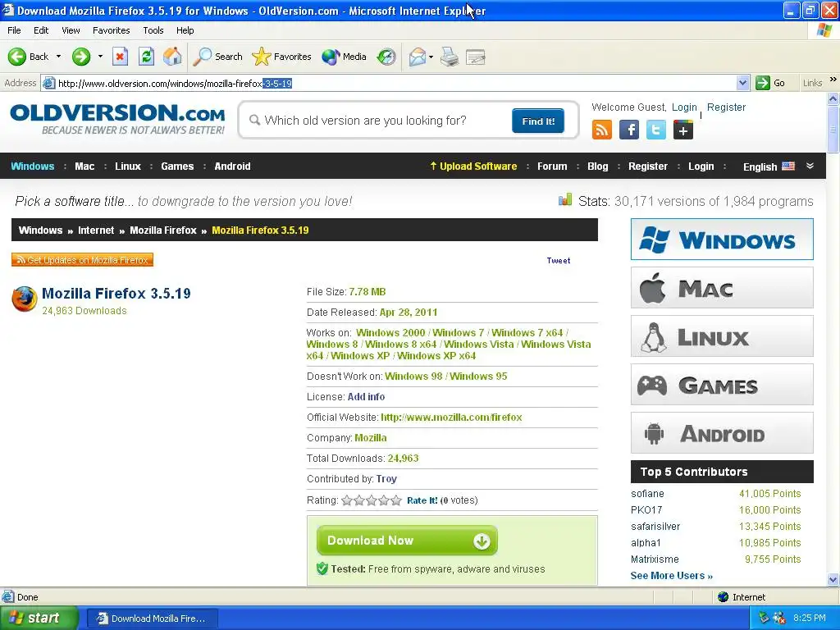
Task: Click the Windows start button
Action: pos(39,619)
